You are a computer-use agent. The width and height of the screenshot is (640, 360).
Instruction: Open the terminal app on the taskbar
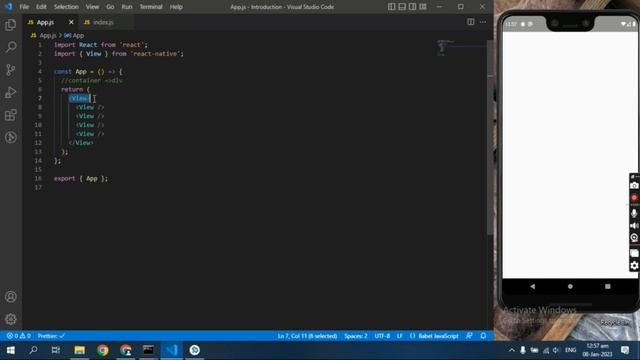click(x=149, y=350)
